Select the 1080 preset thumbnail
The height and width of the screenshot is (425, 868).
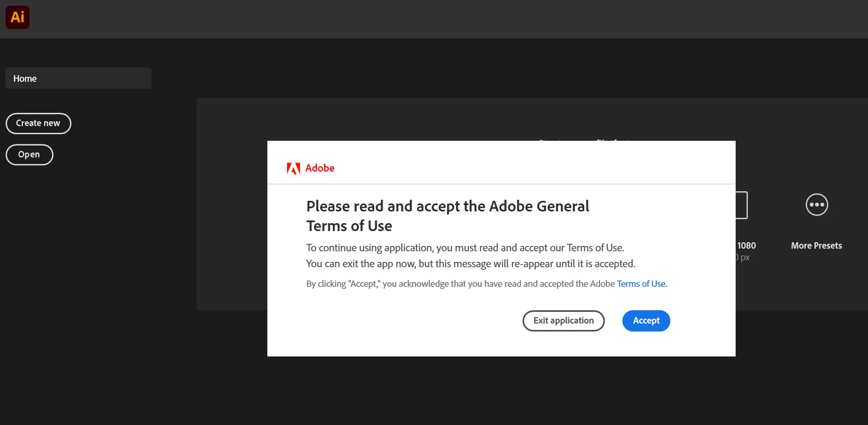(741, 205)
